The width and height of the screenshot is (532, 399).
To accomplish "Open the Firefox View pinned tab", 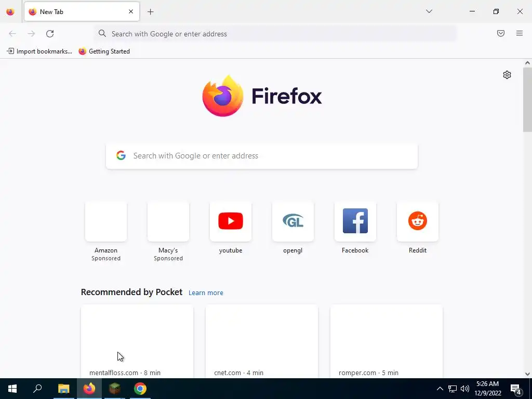I will click(x=10, y=12).
